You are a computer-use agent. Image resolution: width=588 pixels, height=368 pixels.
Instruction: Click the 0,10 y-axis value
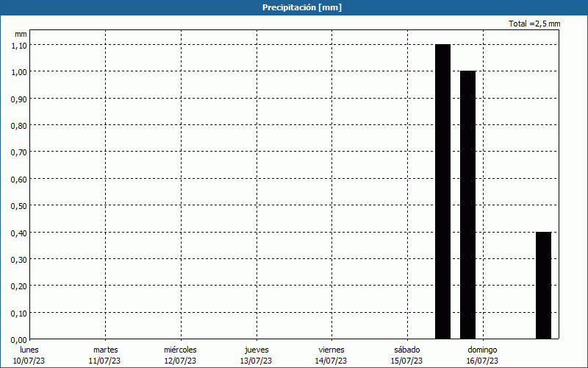tap(19, 314)
